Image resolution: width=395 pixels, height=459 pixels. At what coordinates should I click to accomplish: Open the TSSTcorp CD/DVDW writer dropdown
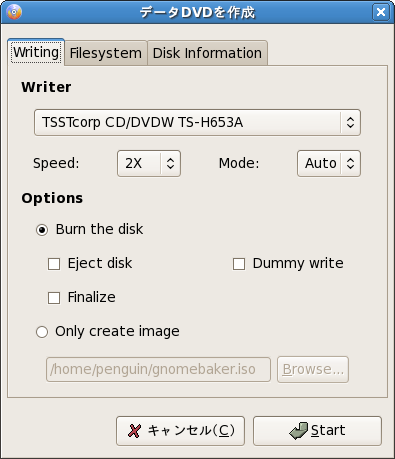coord(197,122)
